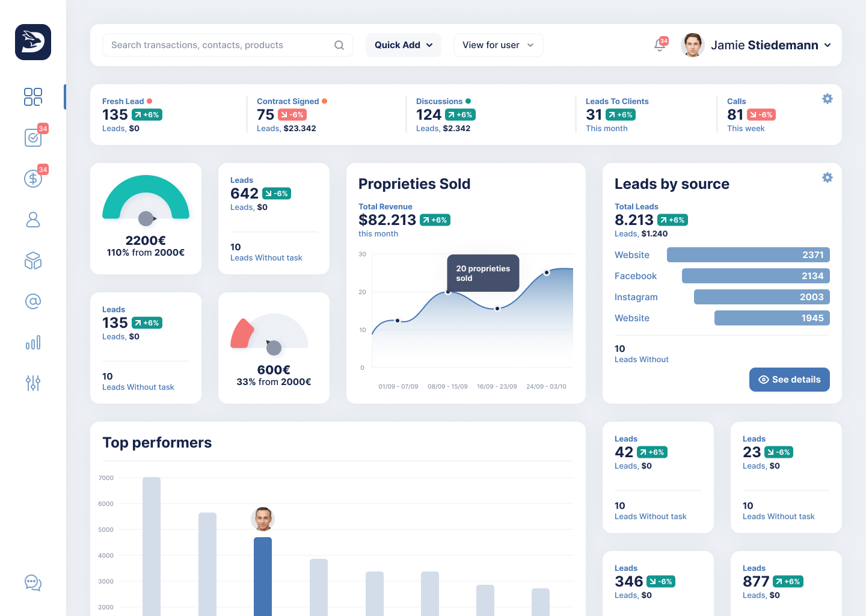Viewport: 866px width, 616px height.
Task: Open the dollar transactions icon in sidebar
Action: tap(33, 179)
